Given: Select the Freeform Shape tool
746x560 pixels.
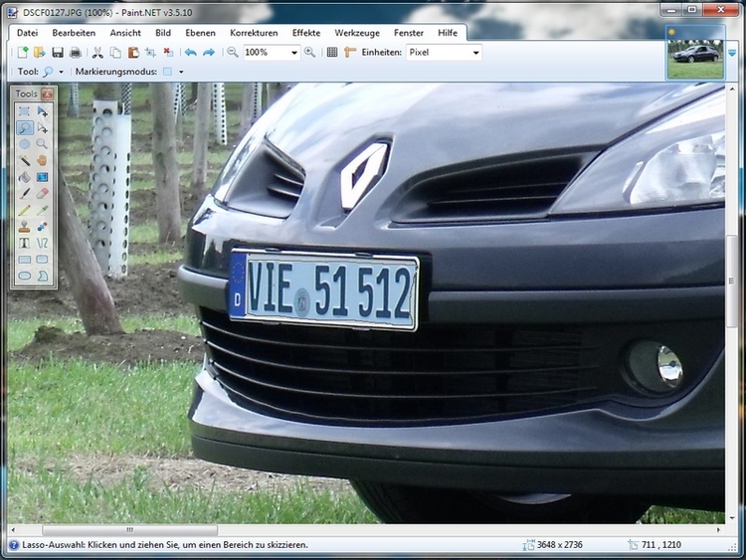Looking at the screenshot, I should point(43,276).
